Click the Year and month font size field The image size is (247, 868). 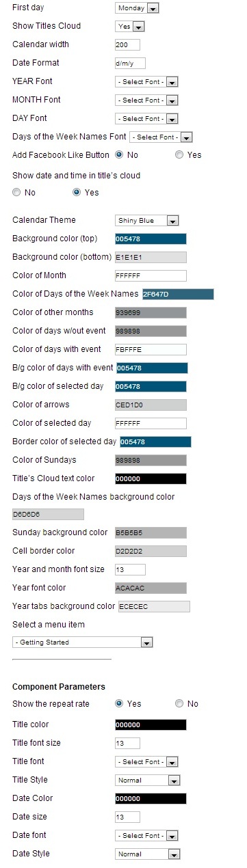coord(130,569)
